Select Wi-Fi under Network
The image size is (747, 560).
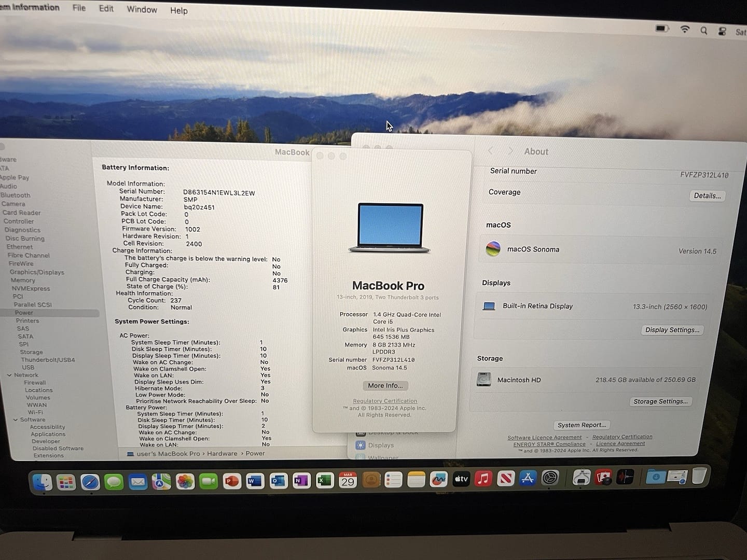(35, 412)
